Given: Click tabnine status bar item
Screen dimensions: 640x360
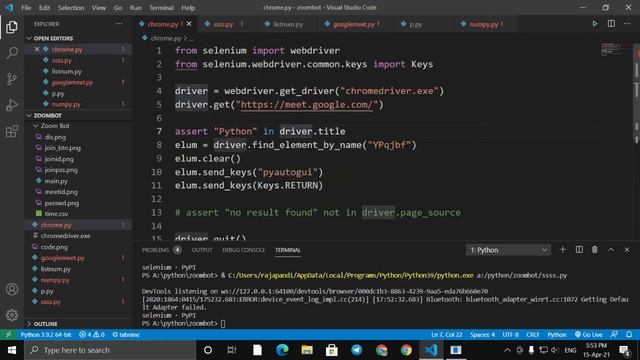Looking at the screenshot, I should [x=126, y=335].
